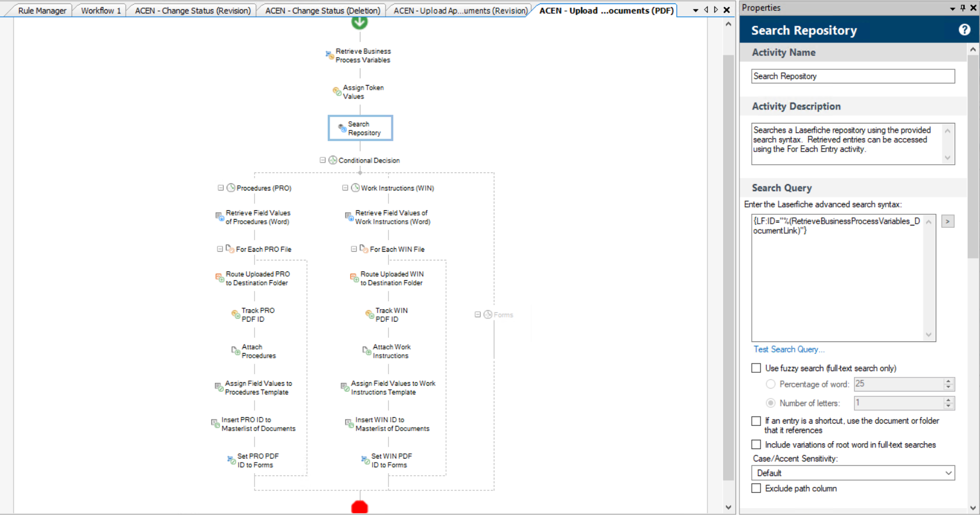The width and height of the screenshot is (980, 515).
Task: Collapse the For Each PRO File loop
Action: coord(220,249)
